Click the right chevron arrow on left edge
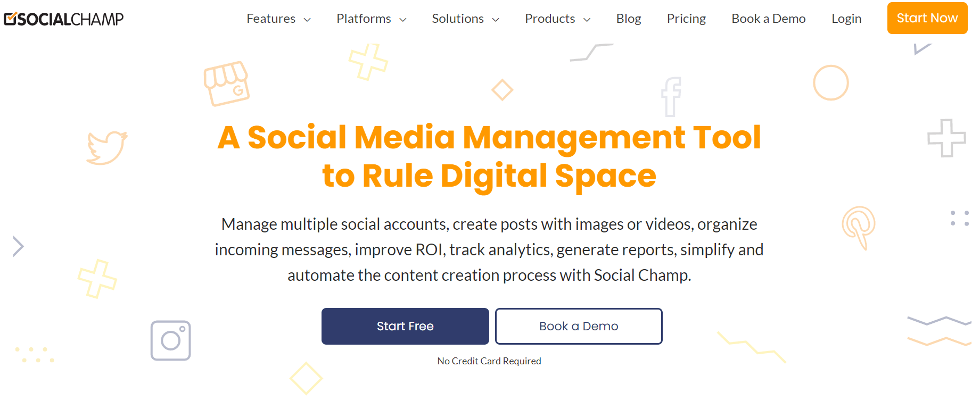980x409 pixels. coord(19,246)
